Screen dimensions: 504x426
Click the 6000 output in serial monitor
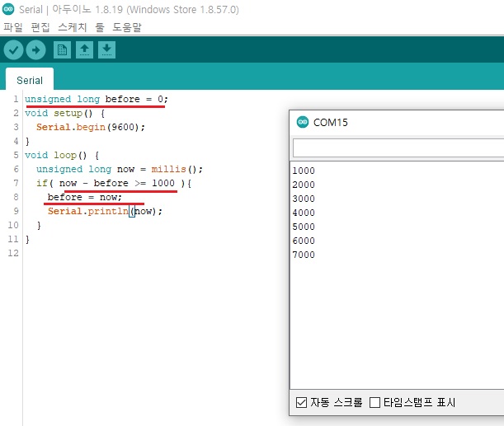coord(304,241)
